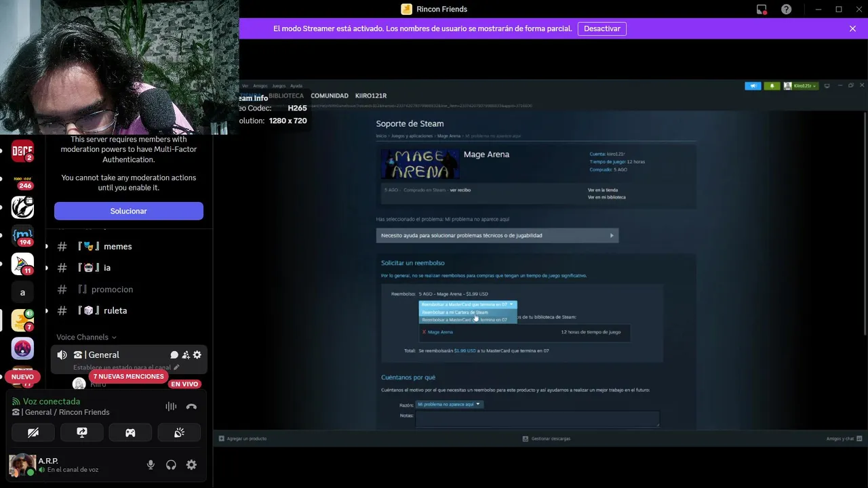Select Reembolsar a MasterCard option in list
The width and height of the screenshot is (868, 488).
(467, 320)
